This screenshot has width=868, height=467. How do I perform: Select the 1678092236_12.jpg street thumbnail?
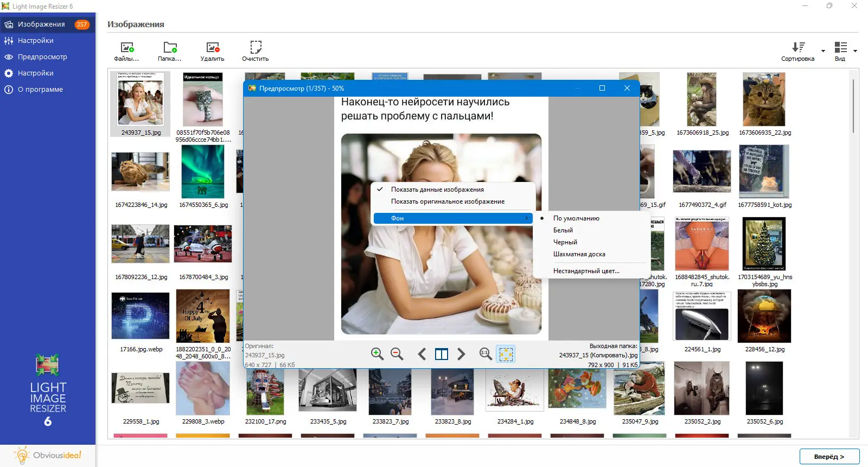tap(141, 244)
